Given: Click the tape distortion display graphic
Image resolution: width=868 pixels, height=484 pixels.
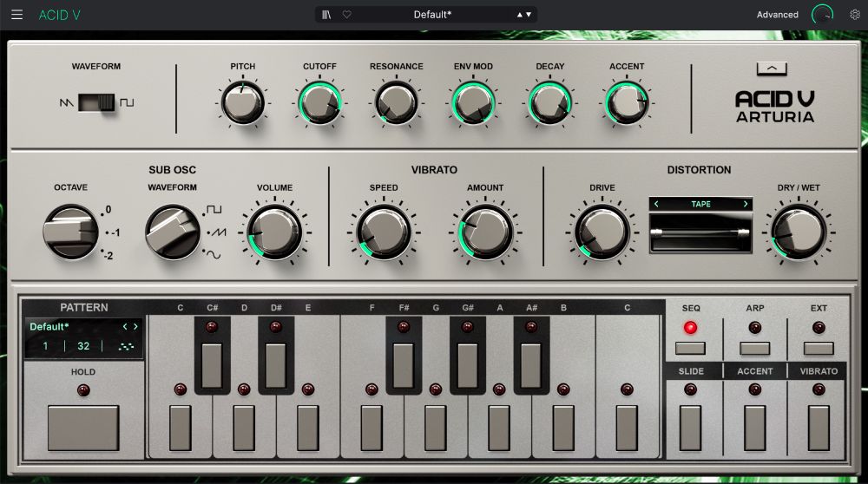Looking at the screenshot, I should [700, 232].
